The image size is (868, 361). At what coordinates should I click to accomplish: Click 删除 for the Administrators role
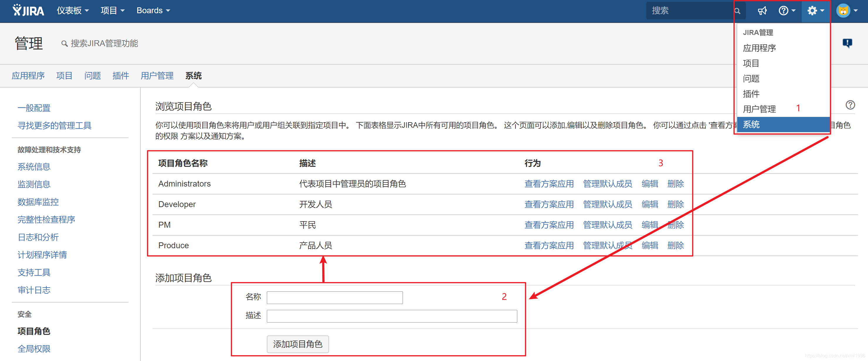(675, 184)
